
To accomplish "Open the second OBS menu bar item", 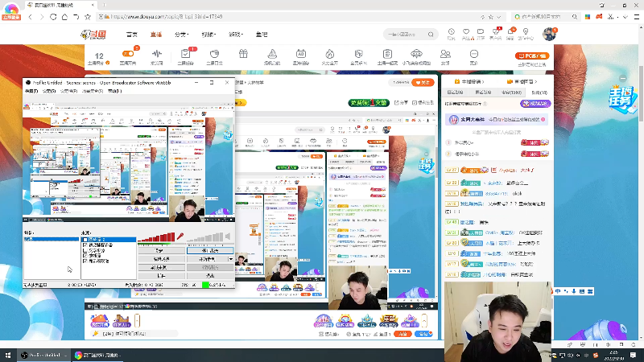I will [49, 91].
